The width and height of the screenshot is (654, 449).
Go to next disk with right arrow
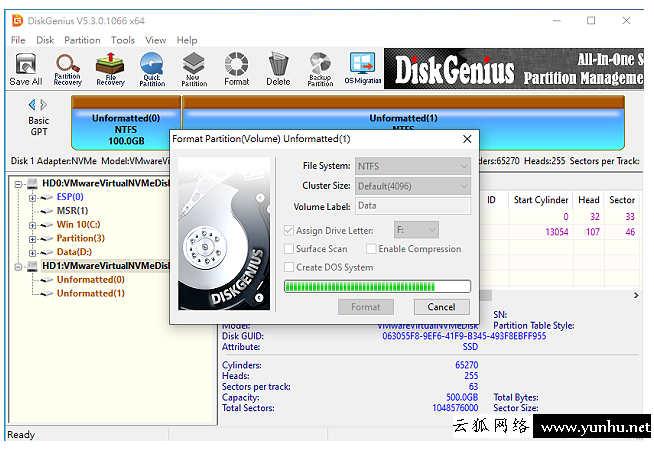(43, 104)
